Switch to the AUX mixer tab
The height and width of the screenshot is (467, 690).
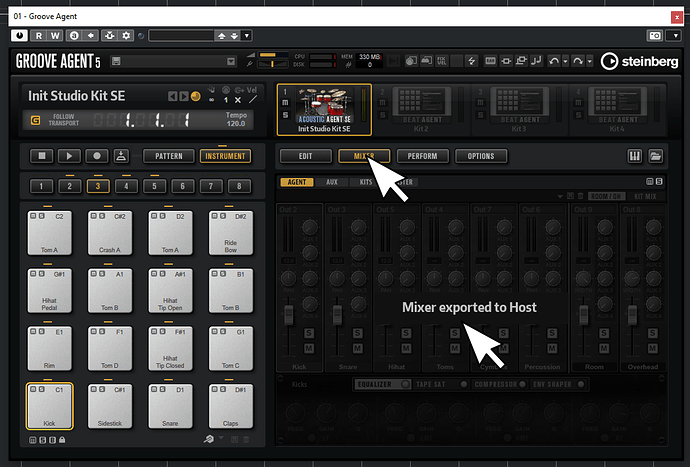pos(332,182)
